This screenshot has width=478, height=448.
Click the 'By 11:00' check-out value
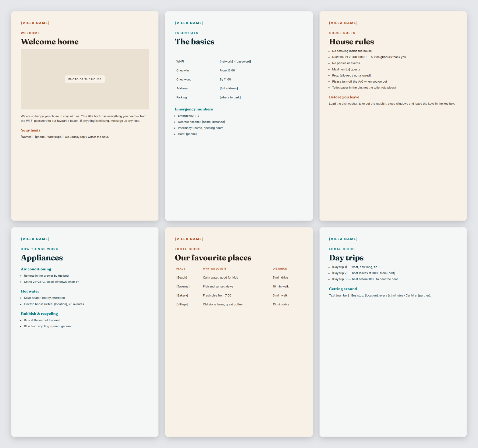225,79
